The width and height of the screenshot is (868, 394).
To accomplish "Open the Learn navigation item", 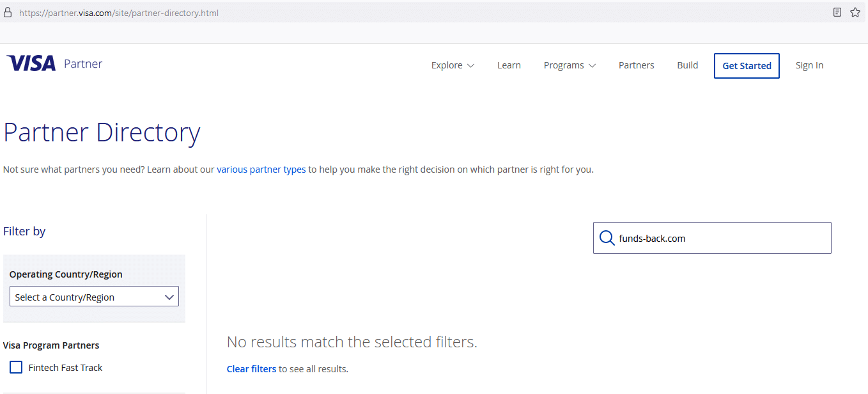I will [509, 65].
